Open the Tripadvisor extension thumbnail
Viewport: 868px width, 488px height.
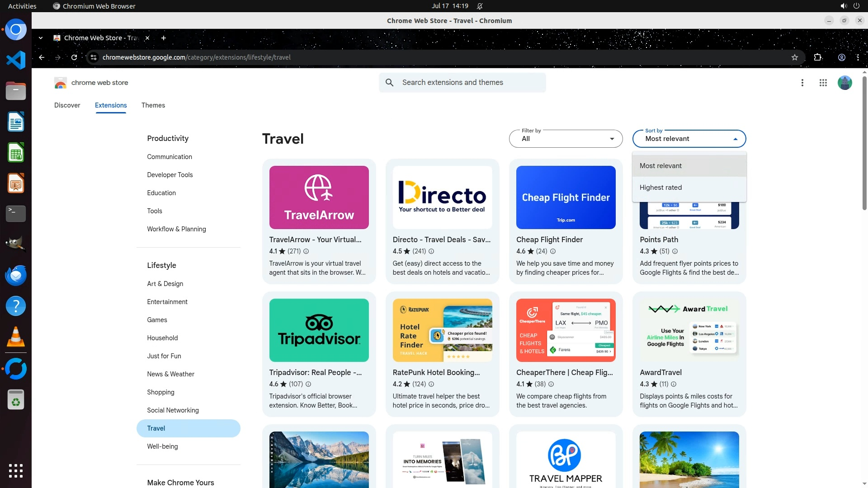319,330
